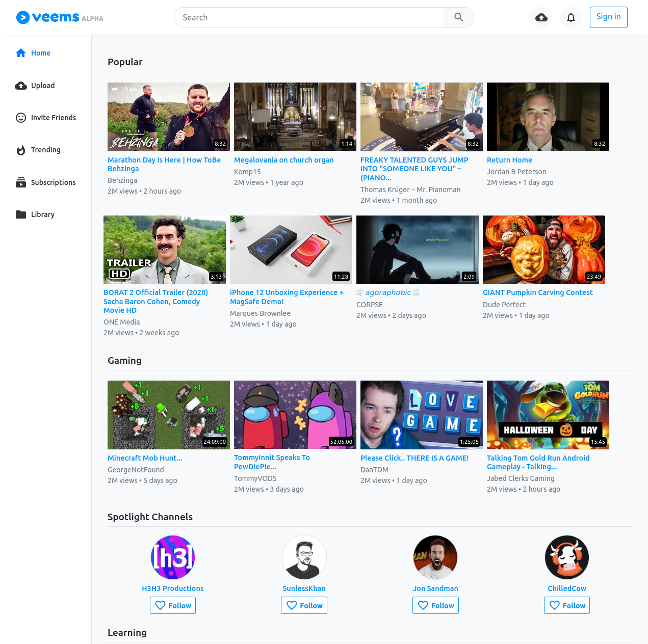
Task: Click the Sign in button
Action: point(609,17)
